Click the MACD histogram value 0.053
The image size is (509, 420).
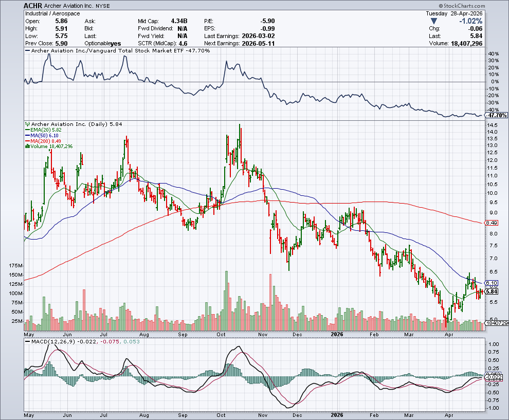click(131, 341)
